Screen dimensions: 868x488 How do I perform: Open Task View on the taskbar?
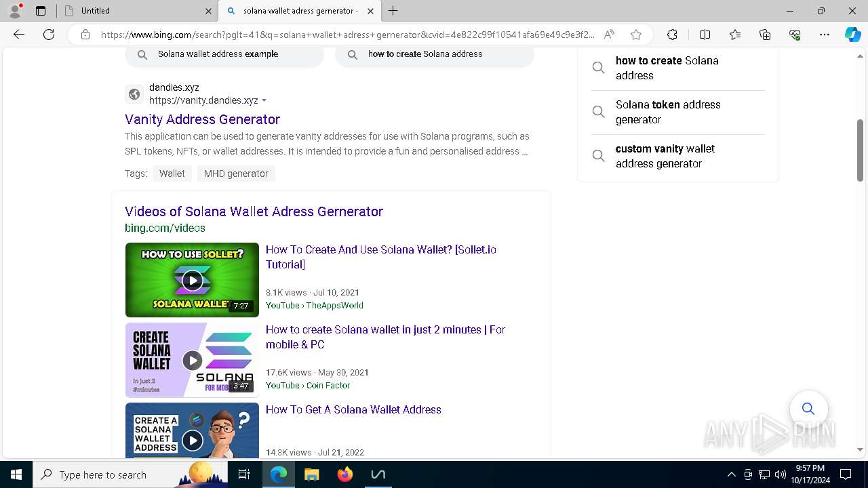pos(244,474)
